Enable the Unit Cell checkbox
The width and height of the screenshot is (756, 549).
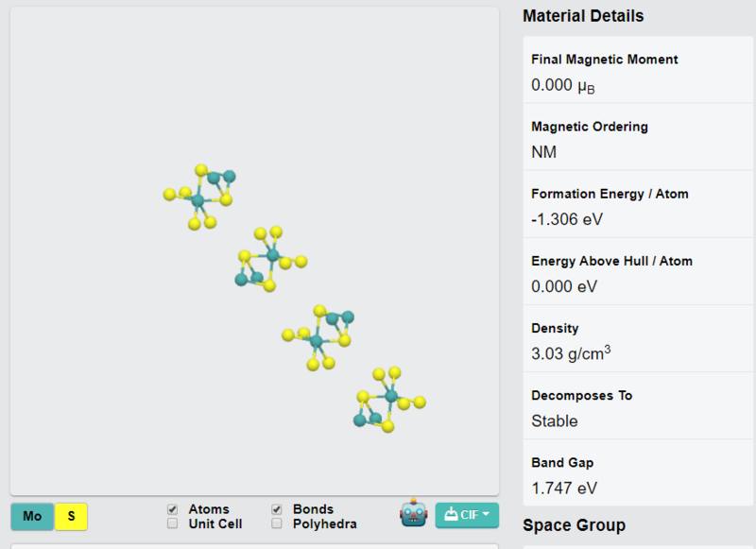(x=172, y=523)
